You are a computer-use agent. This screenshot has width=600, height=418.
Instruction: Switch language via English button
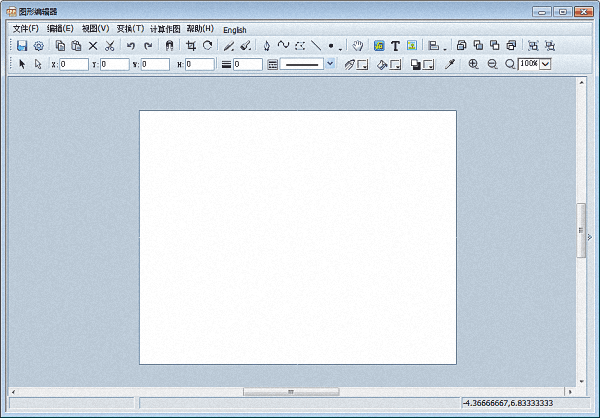pos(235,30)
